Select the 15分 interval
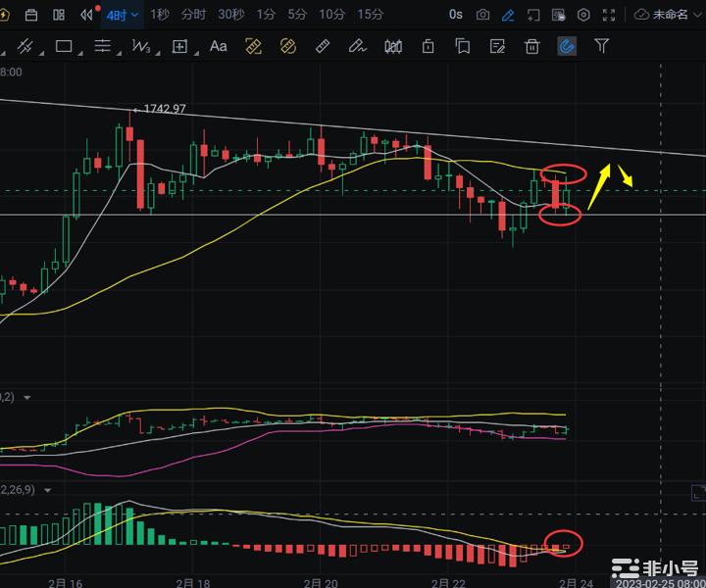Image resolution: width=706 pixels, height=588 pixels. click(x=370, y=15)
